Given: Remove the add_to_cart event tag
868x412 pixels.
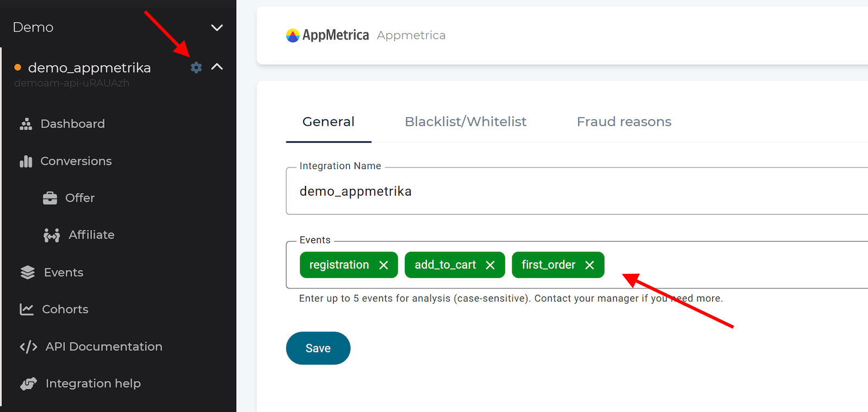Looking at the screenshot, I should [490, 265].
